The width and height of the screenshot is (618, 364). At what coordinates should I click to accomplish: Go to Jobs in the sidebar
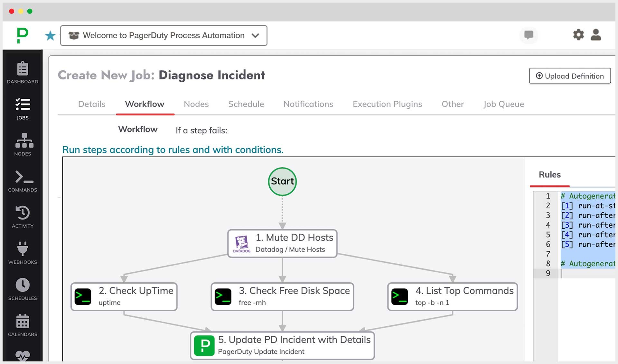[x=23, y=109]
